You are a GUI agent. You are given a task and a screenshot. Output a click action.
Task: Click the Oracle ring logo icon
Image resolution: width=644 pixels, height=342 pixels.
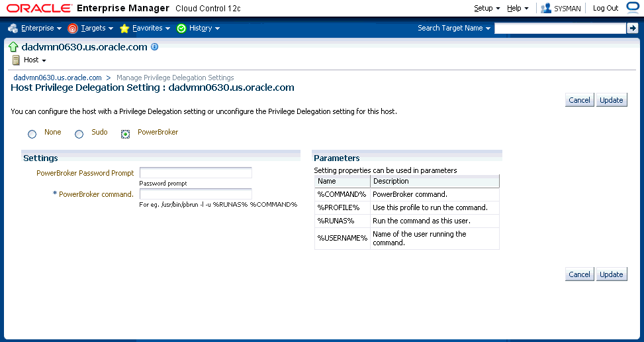coord(633,7)
